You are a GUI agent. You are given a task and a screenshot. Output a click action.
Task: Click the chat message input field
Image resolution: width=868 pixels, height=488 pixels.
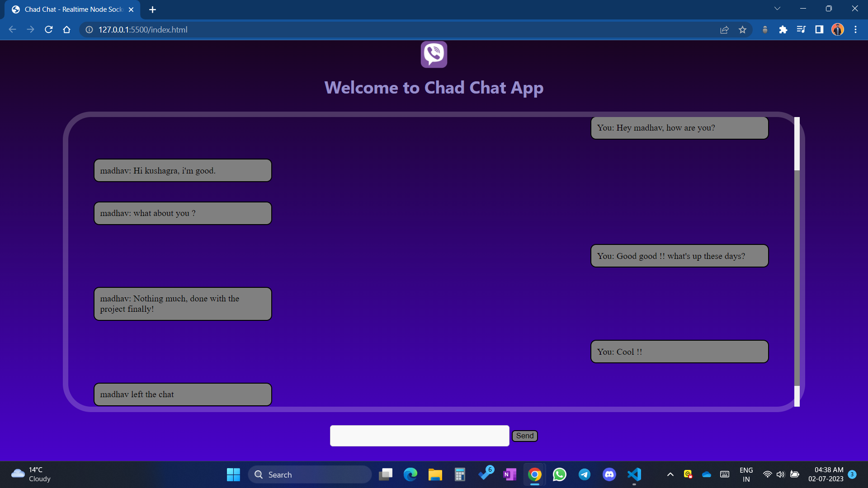[420, 436]
